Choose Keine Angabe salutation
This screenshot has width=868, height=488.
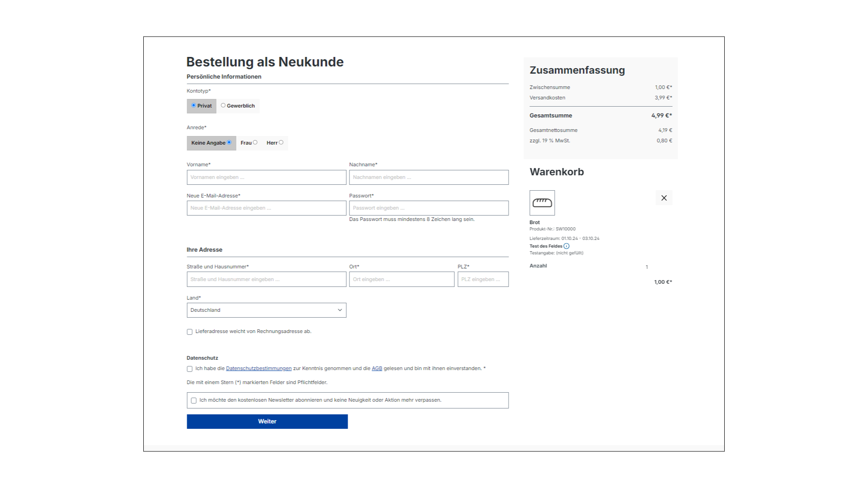(x=211, y=143)
